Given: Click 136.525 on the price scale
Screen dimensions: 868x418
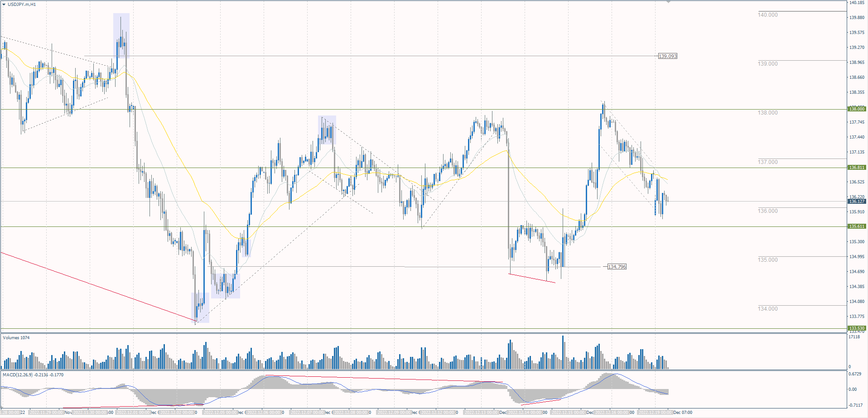Looking at the screenshot, I should (x=857, y=182).
